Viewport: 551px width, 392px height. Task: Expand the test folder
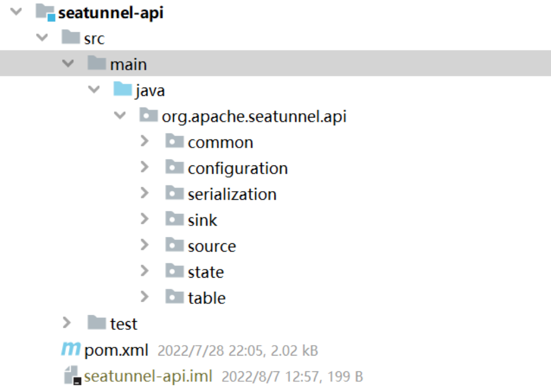point(66,323)
